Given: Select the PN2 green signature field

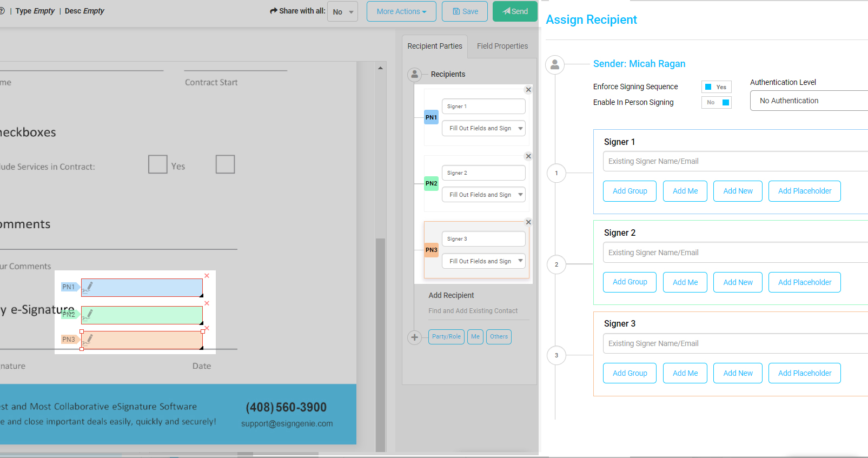Looking at the screenshot, I should [142, 315].
